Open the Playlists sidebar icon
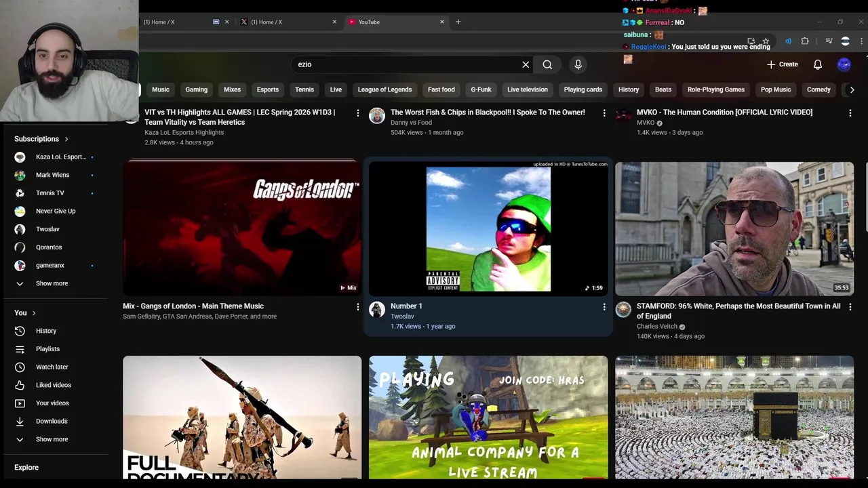Viewport: 868px width, 488px height. [20, 349]
